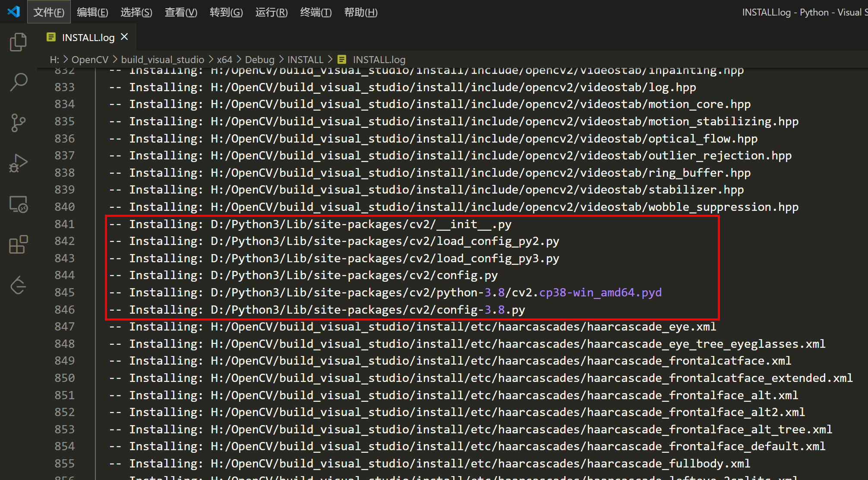This screenshot has height=480, width=868.
Task: Click 'haarcascade_frontalface_alt2.xml' on line 852
Action: pos(696,412)
